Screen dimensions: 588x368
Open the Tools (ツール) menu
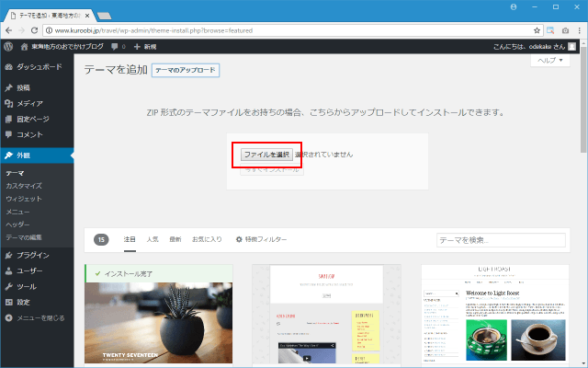tap(27, 286)
